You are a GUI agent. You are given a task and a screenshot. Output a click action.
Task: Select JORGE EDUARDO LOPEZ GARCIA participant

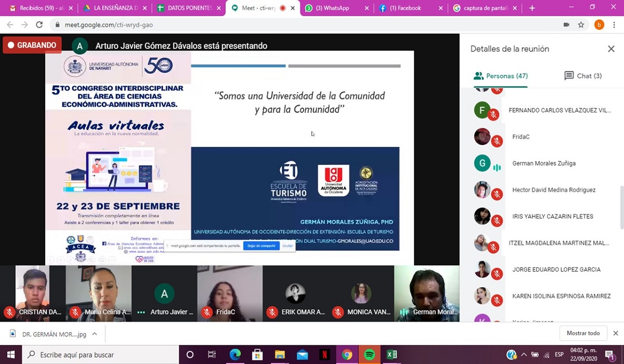tap(542, 269)
